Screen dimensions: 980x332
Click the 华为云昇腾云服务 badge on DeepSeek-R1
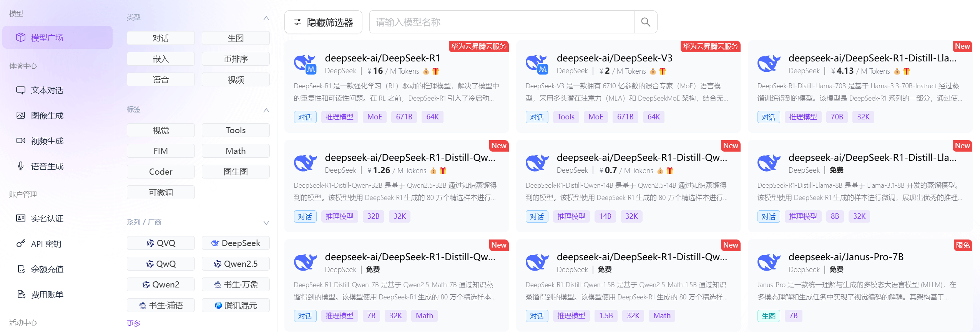pyautogui.click(x=478, y=46)
